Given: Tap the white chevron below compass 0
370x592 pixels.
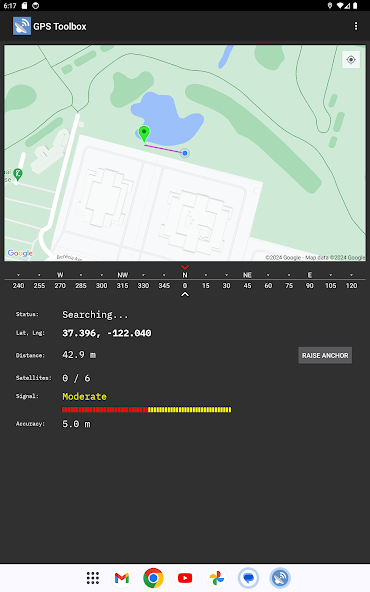Looking at the screenshot, I should click(185, 294).
